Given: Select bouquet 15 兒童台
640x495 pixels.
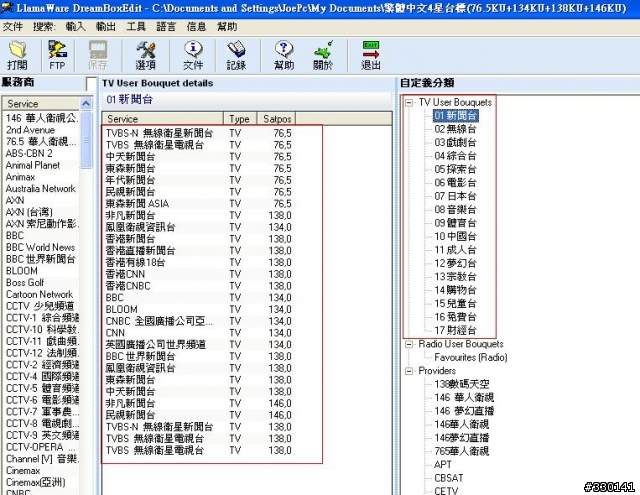Looking at the screenshot, I should pos(455,304).
